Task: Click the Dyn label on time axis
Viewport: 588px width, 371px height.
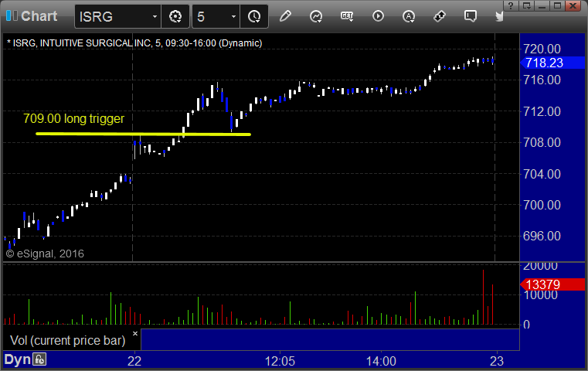Action: [x=17, y=359]
